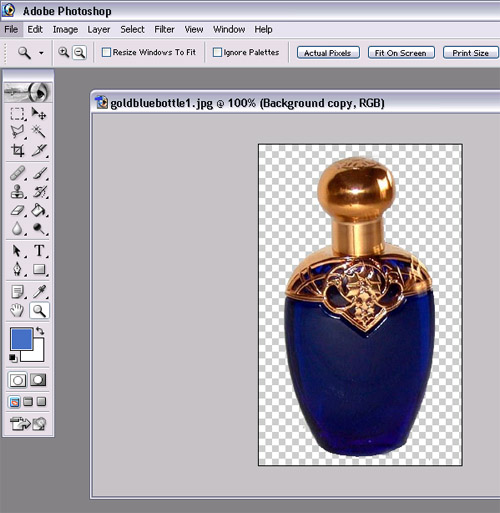Select the Healing Brush tool
The width and height of the screenshot is (500, 513).
pyautogui.click(x=17, y=173)
